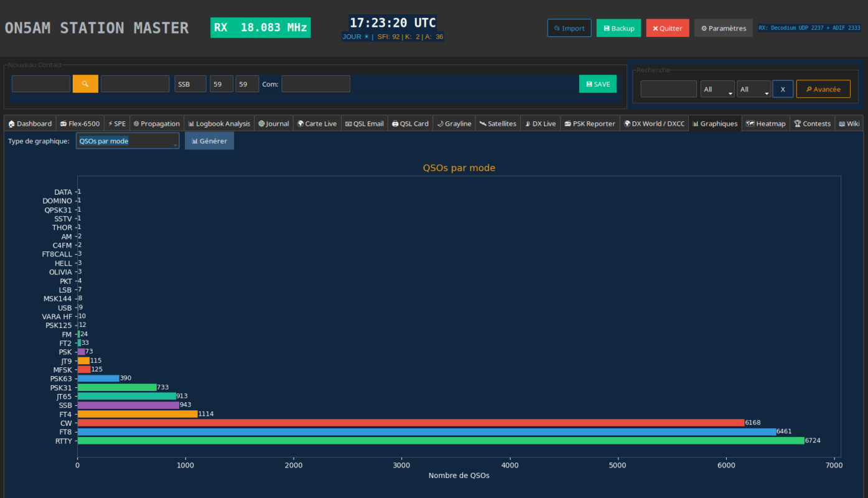This screenshot has width=868, height=498.
Task: Click the Import button
Action: click(569, 28)
